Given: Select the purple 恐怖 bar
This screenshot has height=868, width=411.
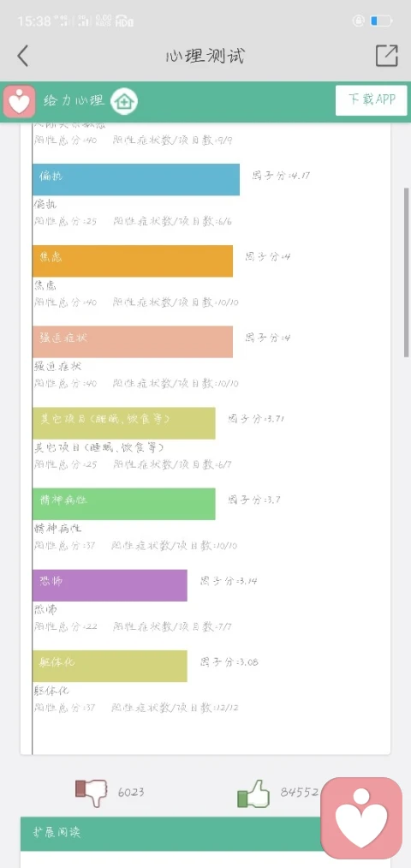Looking at the screenshot, I should [110, 585].
